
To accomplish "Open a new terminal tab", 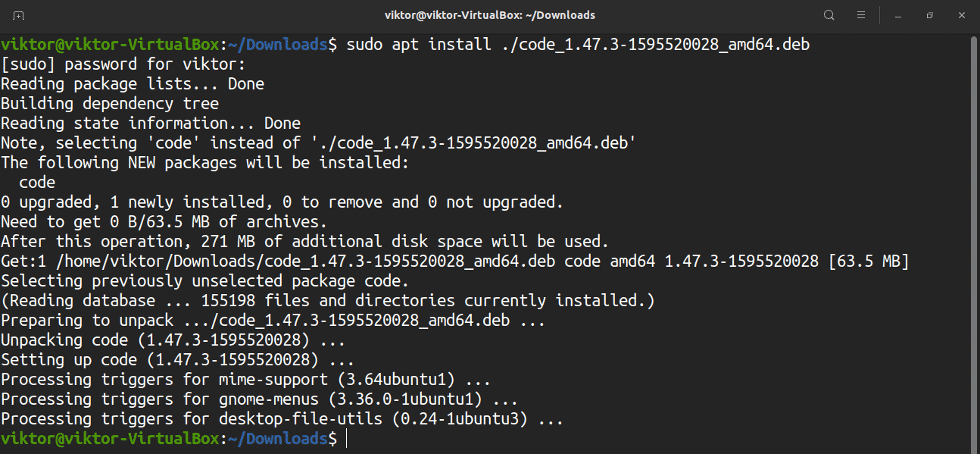I will click(x=18, y=15).
